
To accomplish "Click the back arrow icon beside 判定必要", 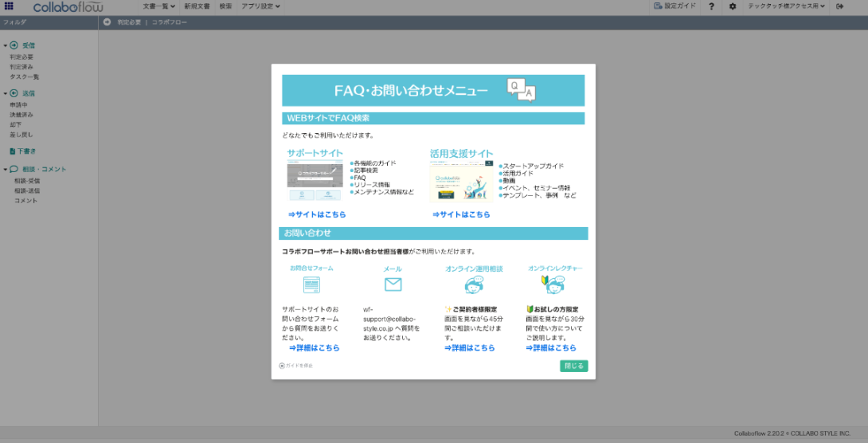I will [107, 22].
